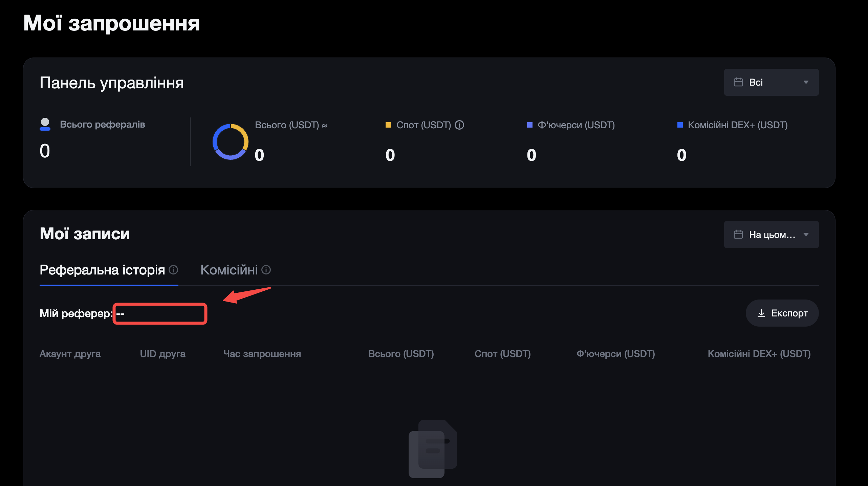Click the blue Ф'ючерси legend swatch

pos(530,125)
